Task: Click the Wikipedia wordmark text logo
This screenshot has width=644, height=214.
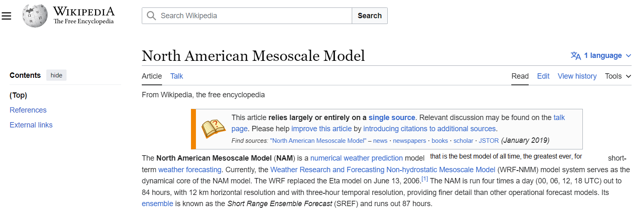Action: click(83, 16)
